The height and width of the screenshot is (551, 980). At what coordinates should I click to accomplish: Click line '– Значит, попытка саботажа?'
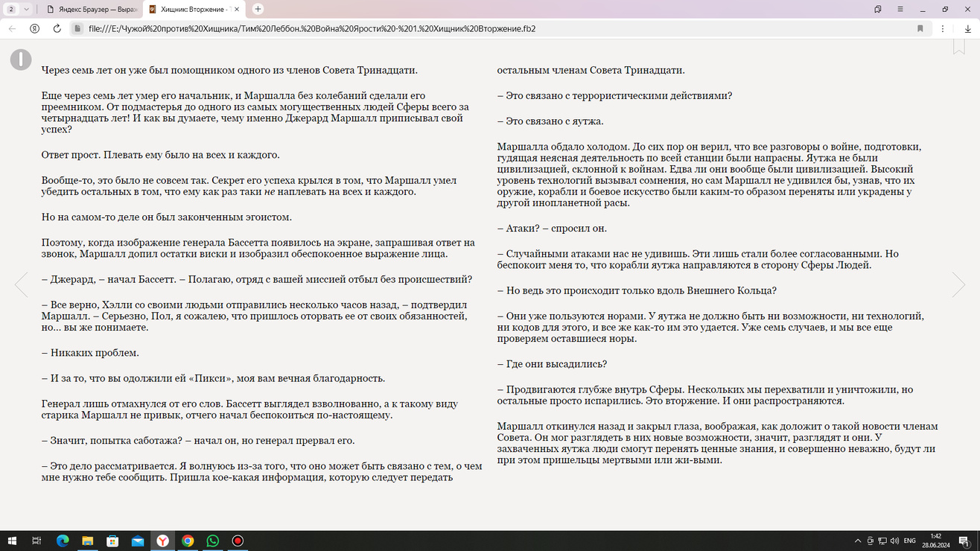198,440
